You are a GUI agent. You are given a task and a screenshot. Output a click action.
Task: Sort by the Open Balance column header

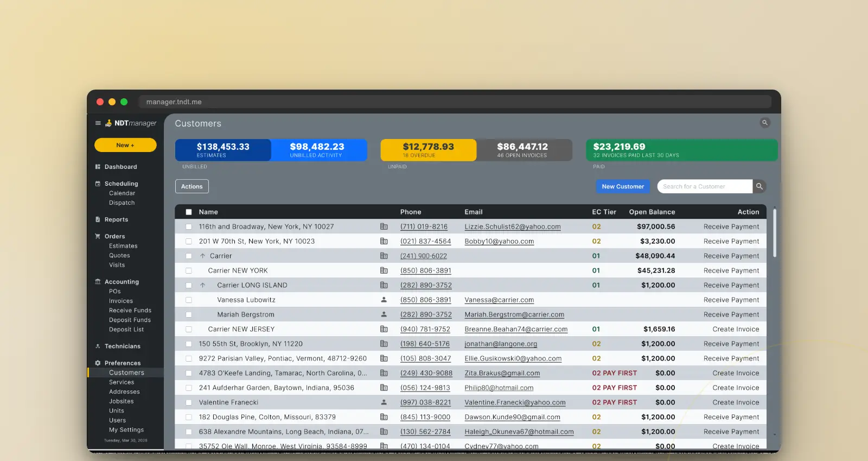(652, 212)
